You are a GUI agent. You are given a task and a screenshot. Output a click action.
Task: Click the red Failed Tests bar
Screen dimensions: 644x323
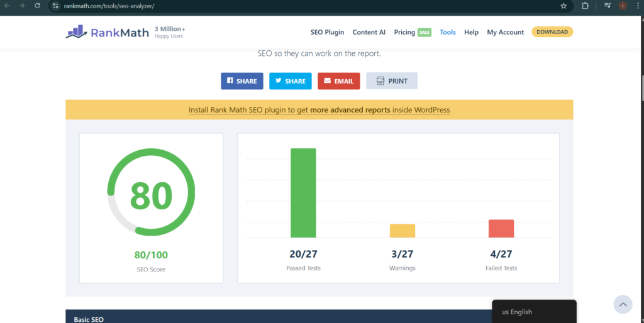pos(501,229)
